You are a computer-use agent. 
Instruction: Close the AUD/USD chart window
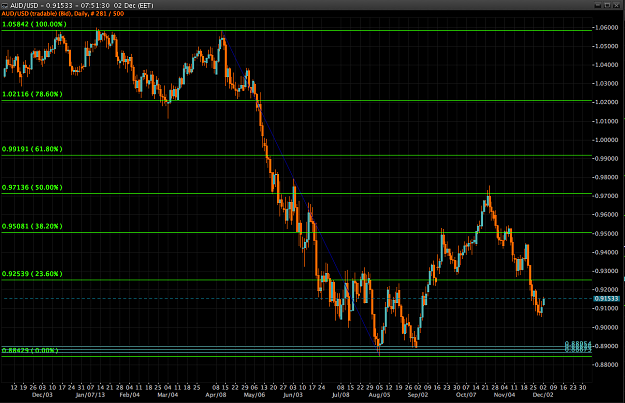tap(617, 5)
